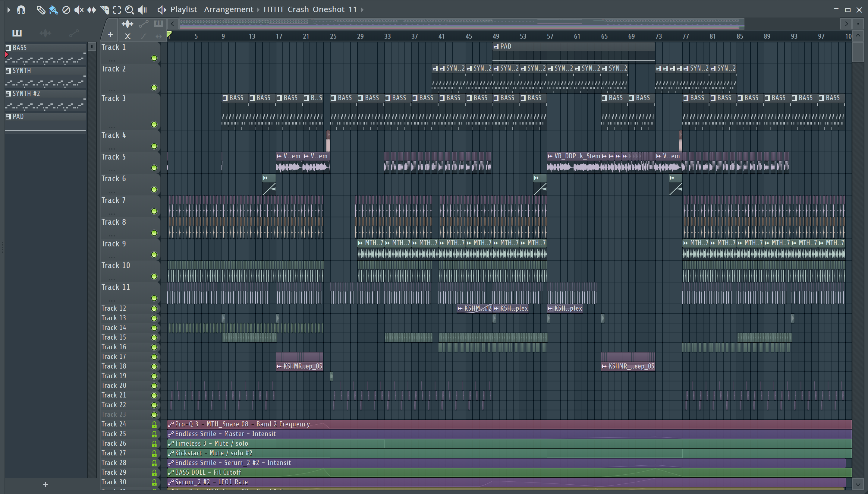Open KSHM..#2 clip menu on Track 12
Viewport: 868px width, 494px height.
pyautogui.click(x=460, y=309)
